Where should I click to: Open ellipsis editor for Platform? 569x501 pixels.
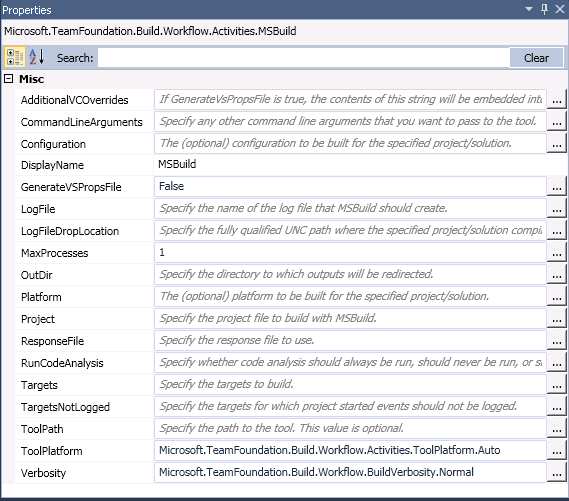click(x=557, y=297)
